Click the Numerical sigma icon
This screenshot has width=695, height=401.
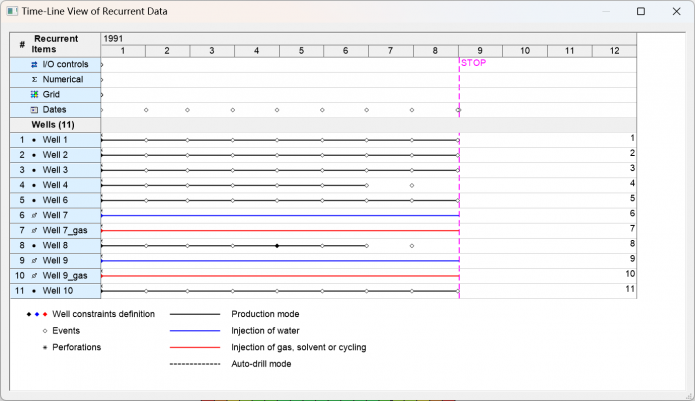pyautogui.click(x=34, y=79)
